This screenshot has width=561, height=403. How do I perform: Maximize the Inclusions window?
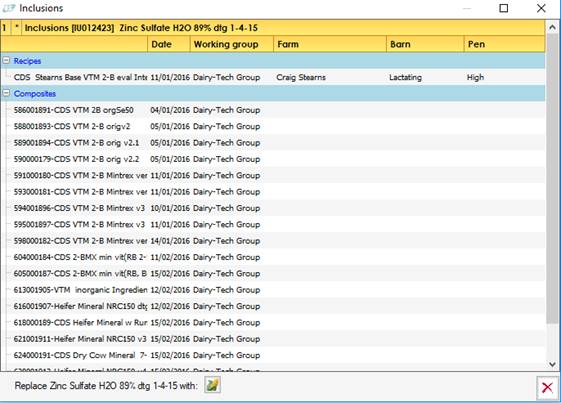(x=503, y=8)
